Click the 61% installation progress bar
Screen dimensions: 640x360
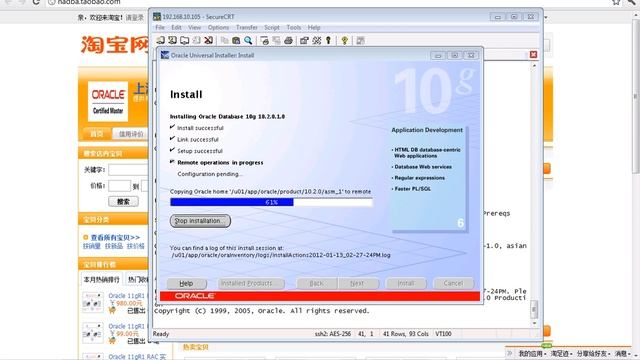click(x=271, y=202)
